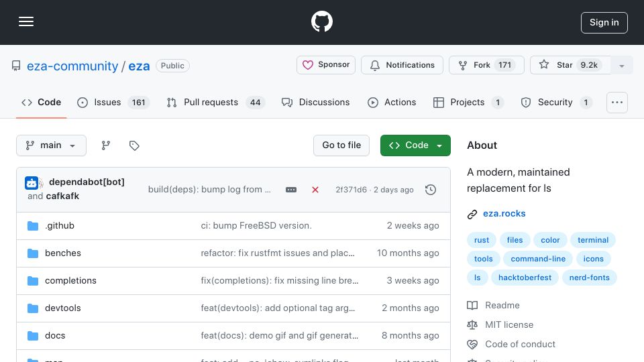Open the main branch selector dropdown
This screenshot has width=644, height=362.
tap(52, 145)
